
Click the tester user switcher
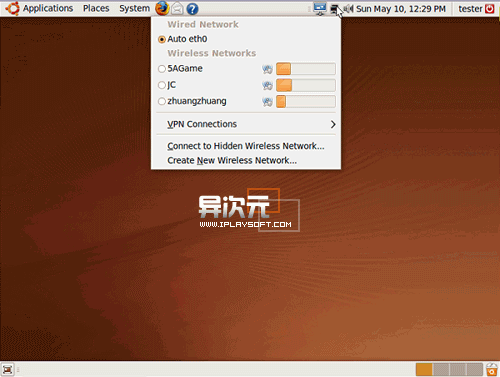click(470, 9)
